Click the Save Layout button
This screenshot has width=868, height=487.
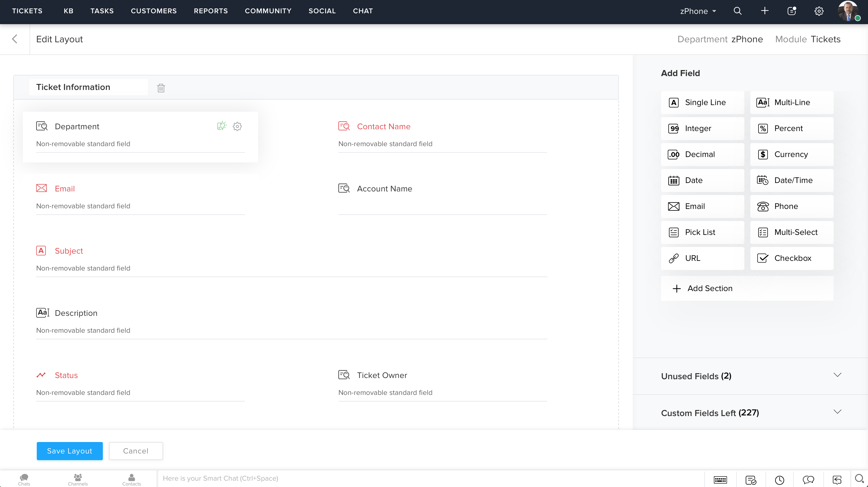coord(69,451)
